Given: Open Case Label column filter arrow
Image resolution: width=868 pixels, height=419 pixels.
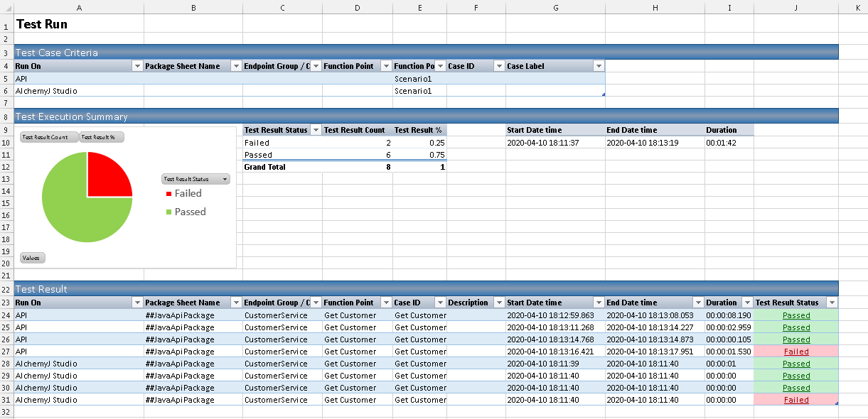Looking at the screenshot, I should click(x=599, y=66).
